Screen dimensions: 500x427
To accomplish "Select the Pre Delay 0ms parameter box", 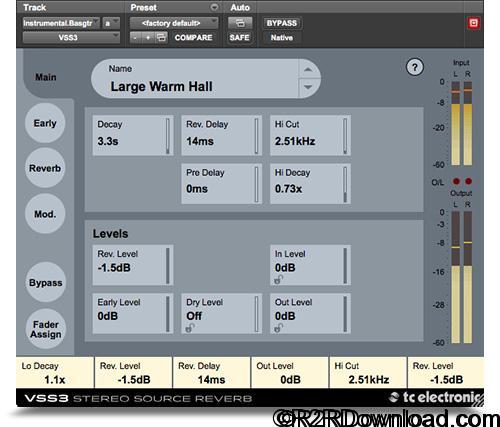I will click(221, 183).
